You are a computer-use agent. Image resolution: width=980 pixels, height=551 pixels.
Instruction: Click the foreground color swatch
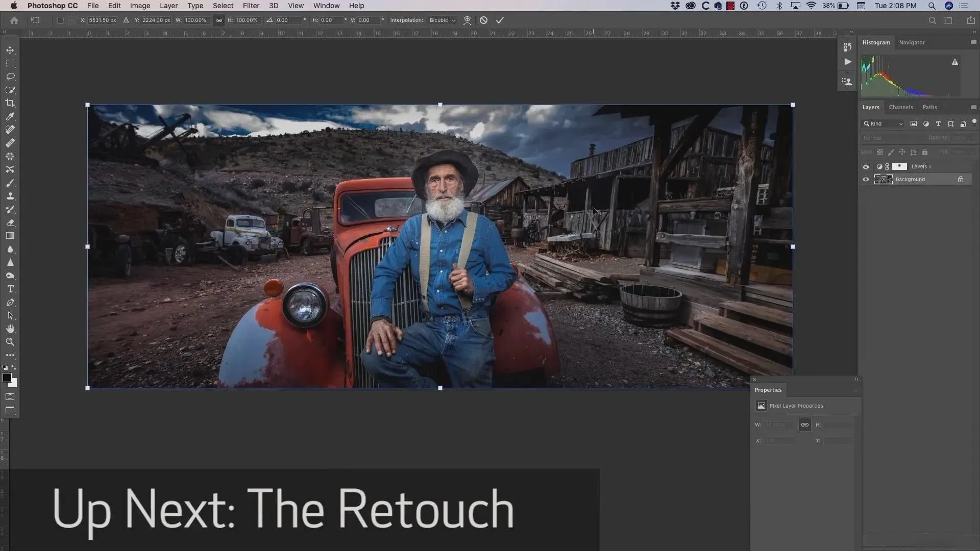tap(7, 378)
